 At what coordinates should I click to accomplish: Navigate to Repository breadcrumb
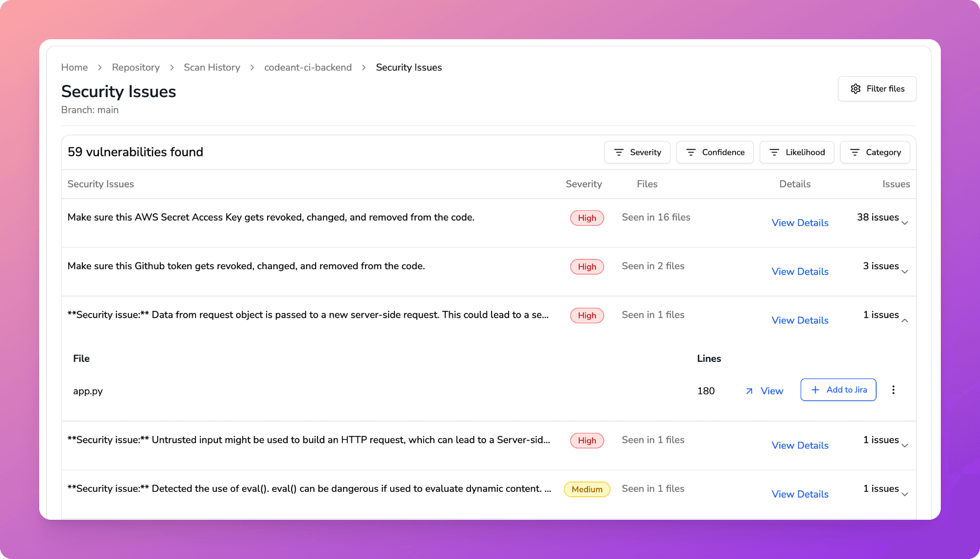(136, 68)
